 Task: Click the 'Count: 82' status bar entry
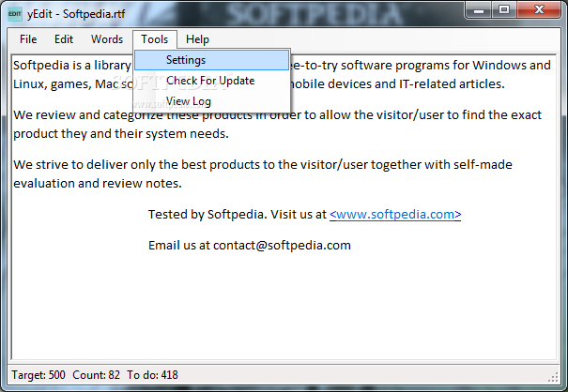coord(96,375)
